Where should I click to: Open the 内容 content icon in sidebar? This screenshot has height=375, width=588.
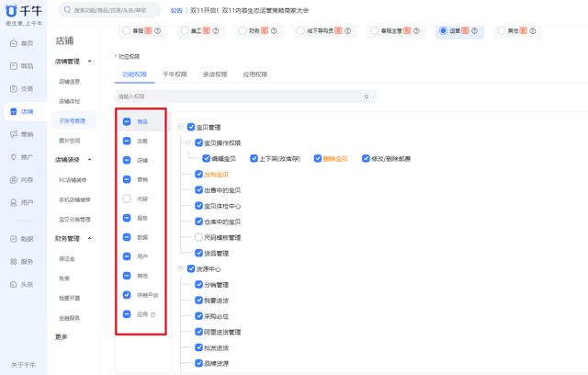click(x=14, y=179)
